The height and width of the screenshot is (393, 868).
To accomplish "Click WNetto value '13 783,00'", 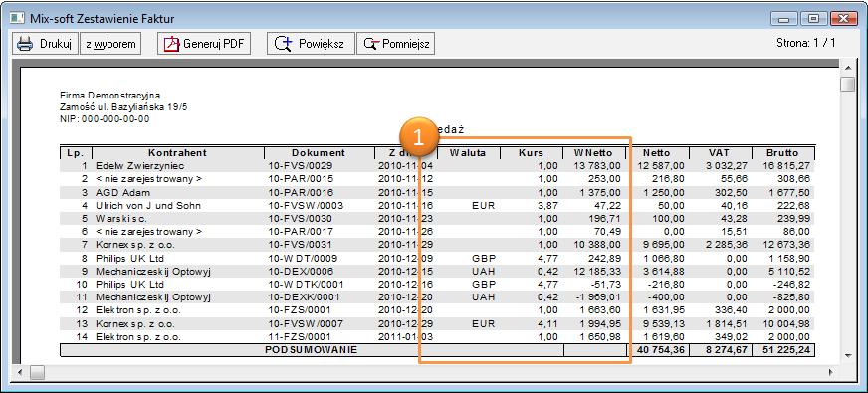I will 598,165.
